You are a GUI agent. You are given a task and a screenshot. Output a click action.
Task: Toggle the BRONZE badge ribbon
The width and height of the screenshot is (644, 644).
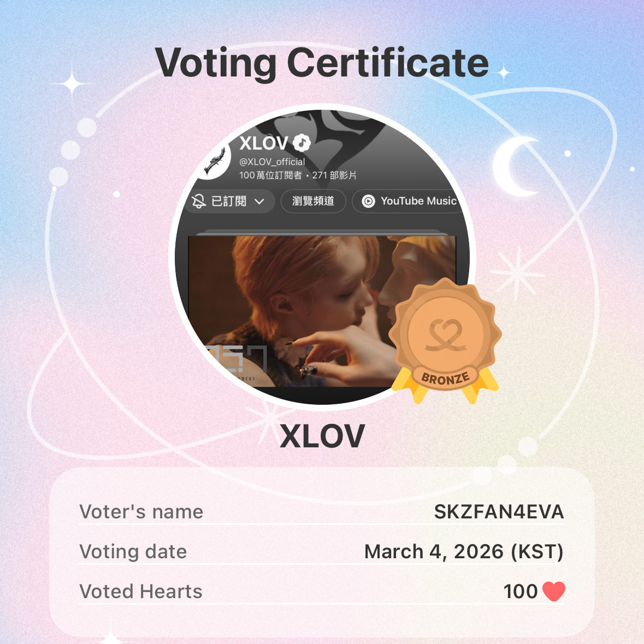(445, 376)
